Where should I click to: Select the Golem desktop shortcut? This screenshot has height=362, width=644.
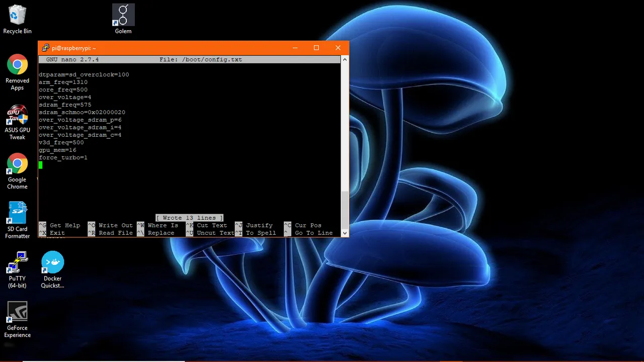pyautogui.click(x=123, y=20)
